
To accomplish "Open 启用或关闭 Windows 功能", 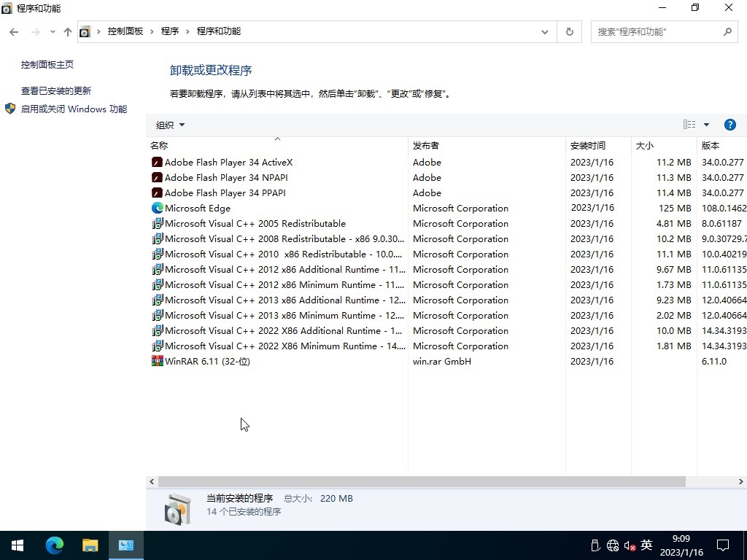I will pos(74,109).
